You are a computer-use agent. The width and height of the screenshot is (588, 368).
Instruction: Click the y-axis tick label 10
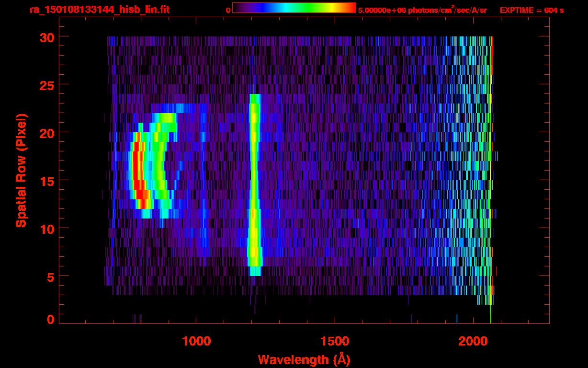[46, 229]
